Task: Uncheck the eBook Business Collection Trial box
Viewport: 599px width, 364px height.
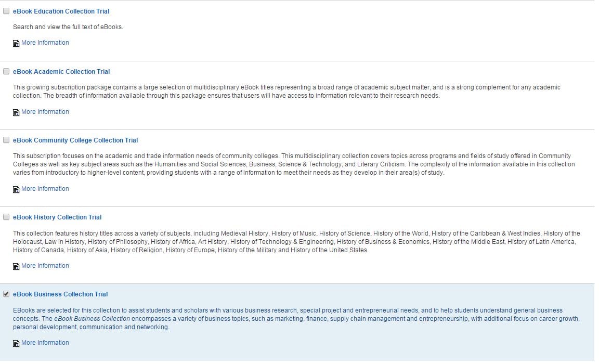Action: tap(6, 293)
